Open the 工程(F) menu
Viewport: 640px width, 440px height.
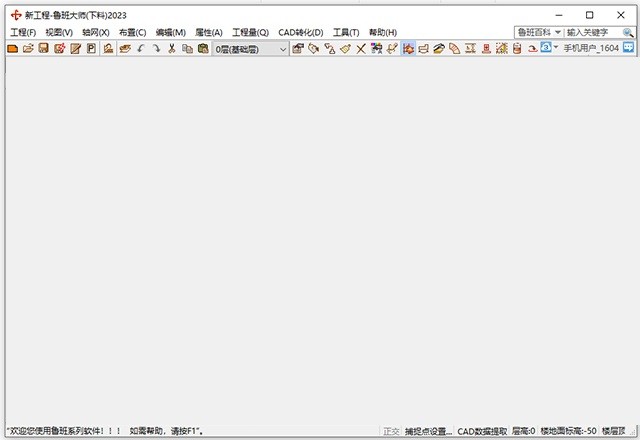click(23, 33)
